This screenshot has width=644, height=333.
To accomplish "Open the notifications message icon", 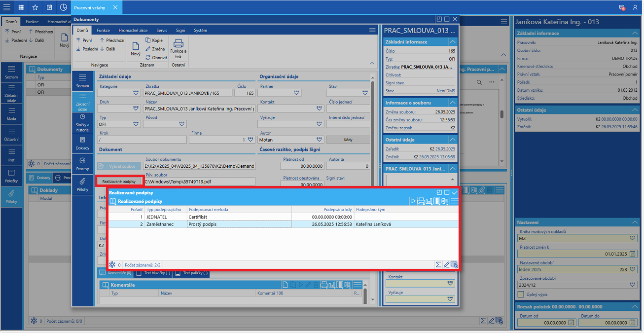I will 622,7.
